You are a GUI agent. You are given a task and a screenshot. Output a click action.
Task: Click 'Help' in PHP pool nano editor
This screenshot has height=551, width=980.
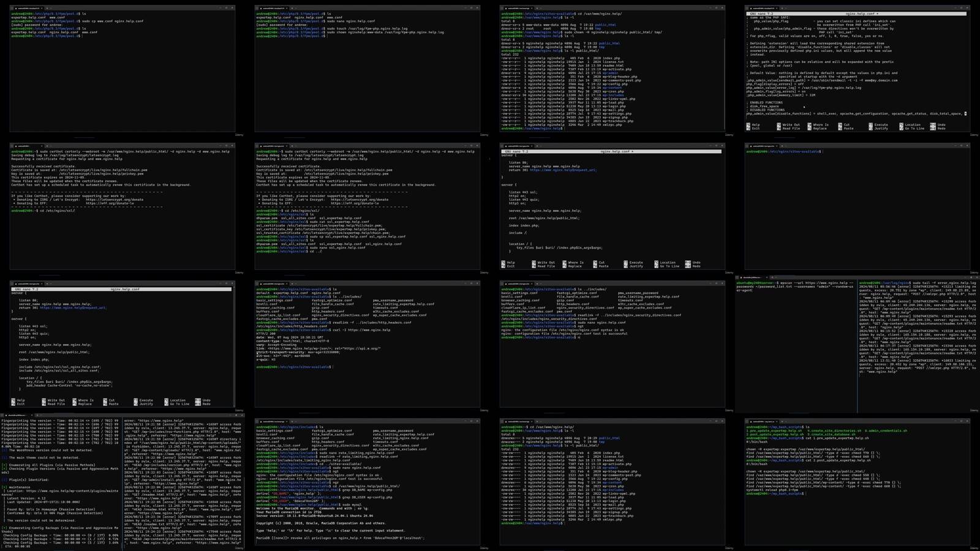coord(756,125)
